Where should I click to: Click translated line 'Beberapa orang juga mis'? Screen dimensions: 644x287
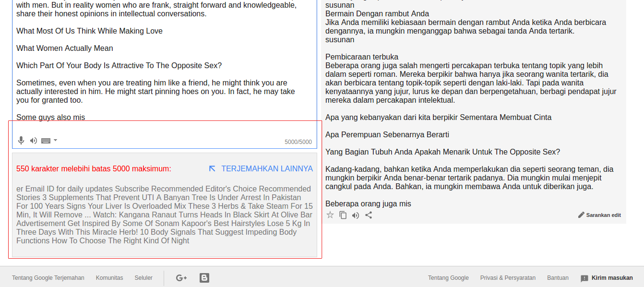(368, 203)
